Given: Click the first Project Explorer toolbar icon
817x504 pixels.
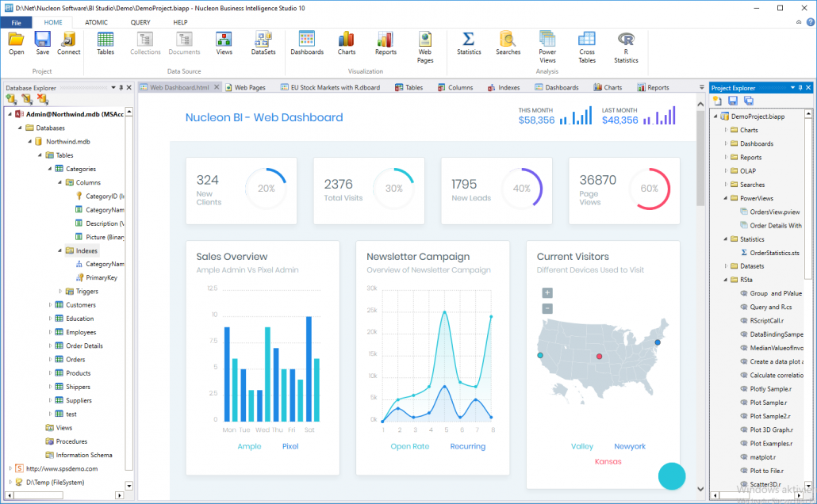Looking at the screenshot, I should (x=718, y=101).
